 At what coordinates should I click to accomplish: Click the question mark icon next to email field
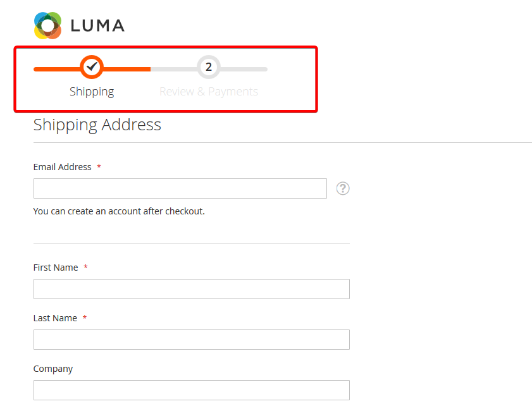point(342,188)
